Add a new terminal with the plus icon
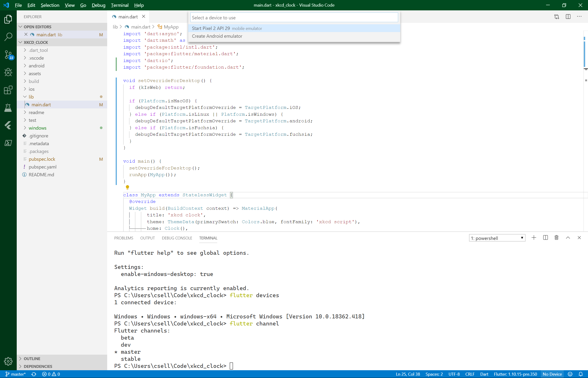Image resolution: width=588 pixels, height=378 pixels. click(534, 237)
